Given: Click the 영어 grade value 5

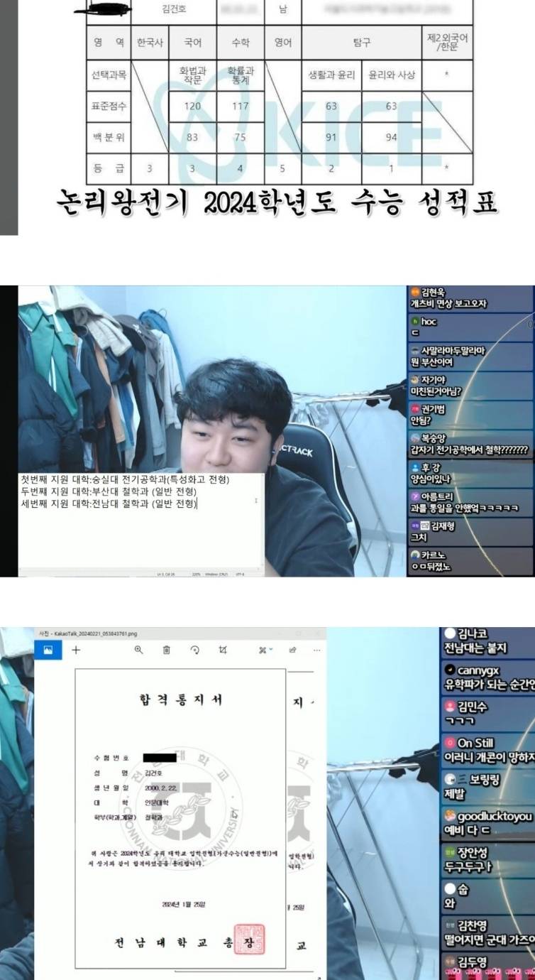Looking at the screenshot, I should click(282, 168).
